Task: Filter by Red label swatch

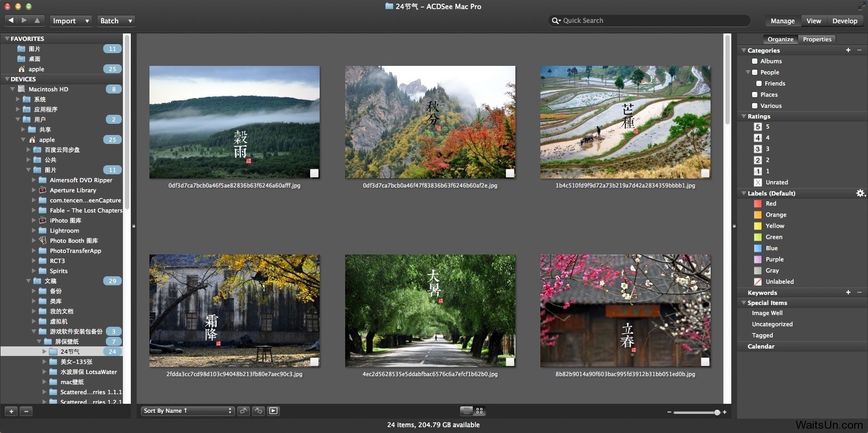Action: point(758,203)
